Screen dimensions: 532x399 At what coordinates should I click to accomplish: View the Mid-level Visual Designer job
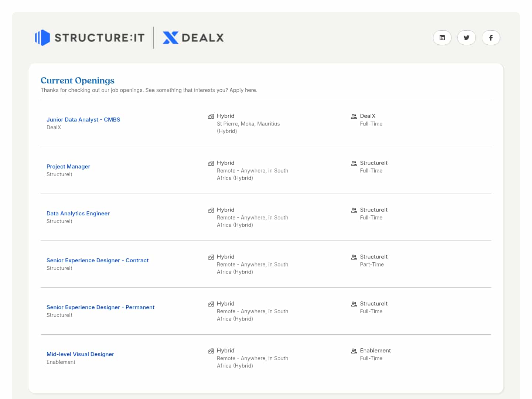[80, 354]
